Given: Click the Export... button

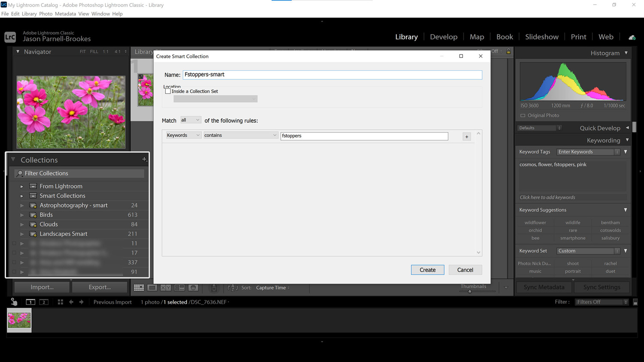Looking at the screenshot, I should click(100, 287).
